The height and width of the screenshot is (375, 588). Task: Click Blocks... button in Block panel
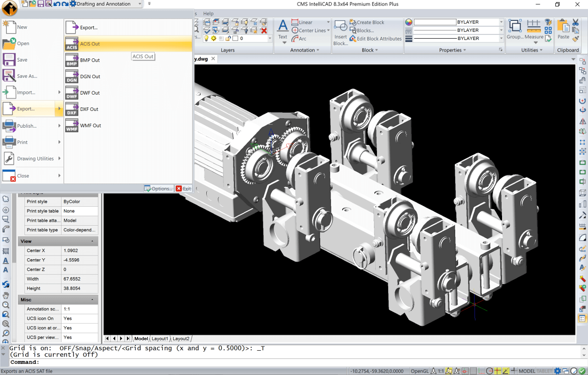(362, 30)
